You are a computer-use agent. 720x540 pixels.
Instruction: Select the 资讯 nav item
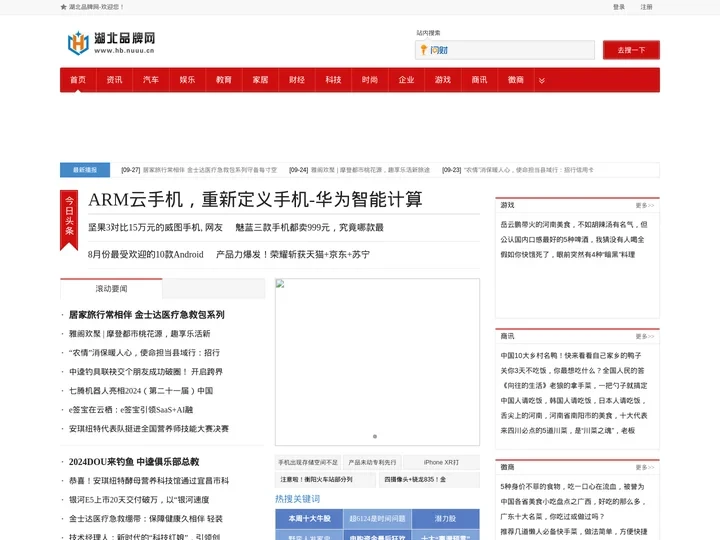114,80
